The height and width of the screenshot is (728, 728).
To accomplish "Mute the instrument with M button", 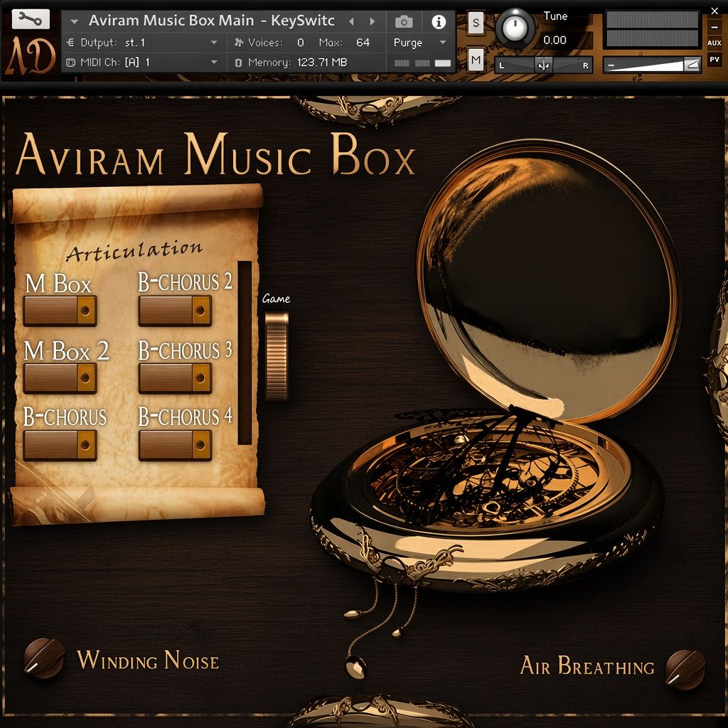I will (x=476, y=60).
